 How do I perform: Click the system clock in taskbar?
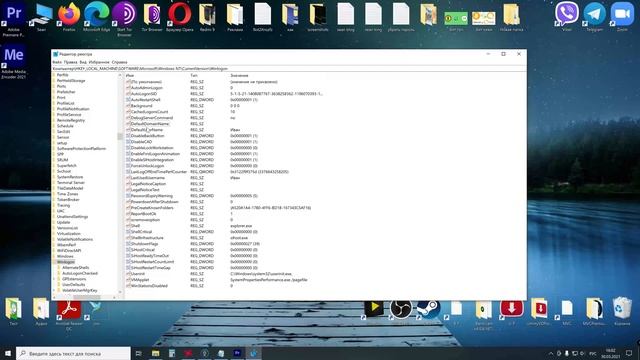pyautogui.click(x=611, y=353)
